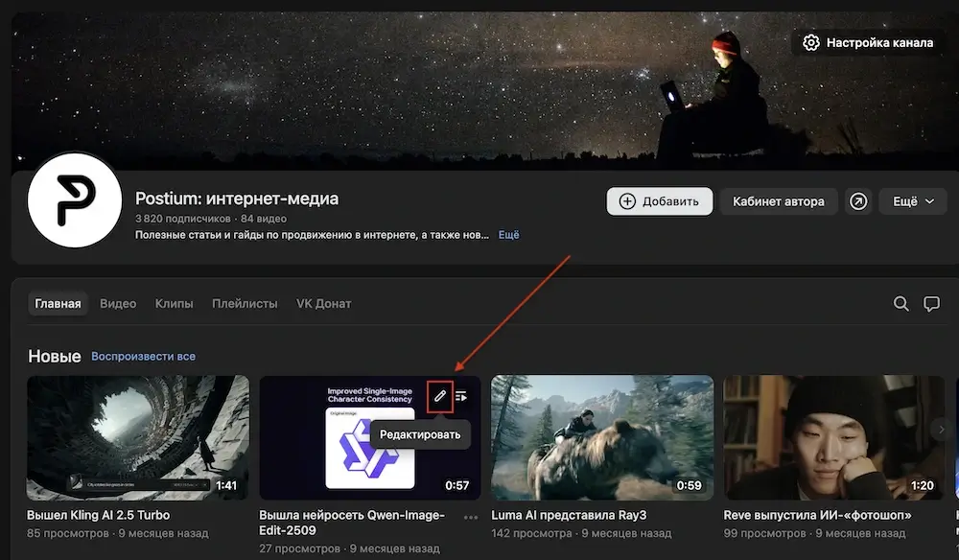Click title Вышел Kling AI 2.5 Turbo
Screen dimensions: 959x560
[99, 515]
